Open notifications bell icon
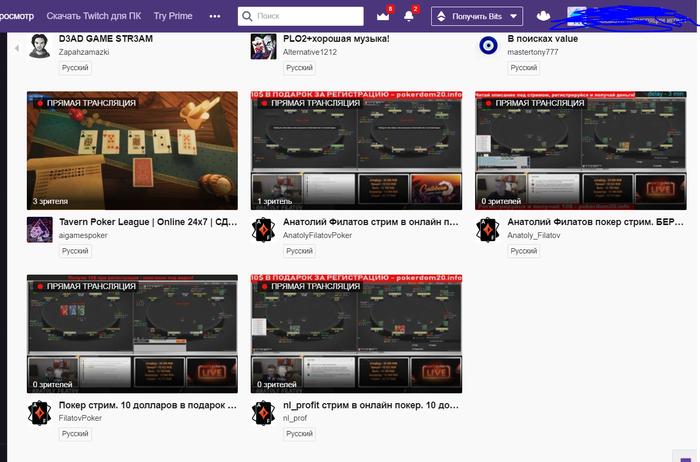The width and height of the screenshot is (700, 462). [408, 17]
